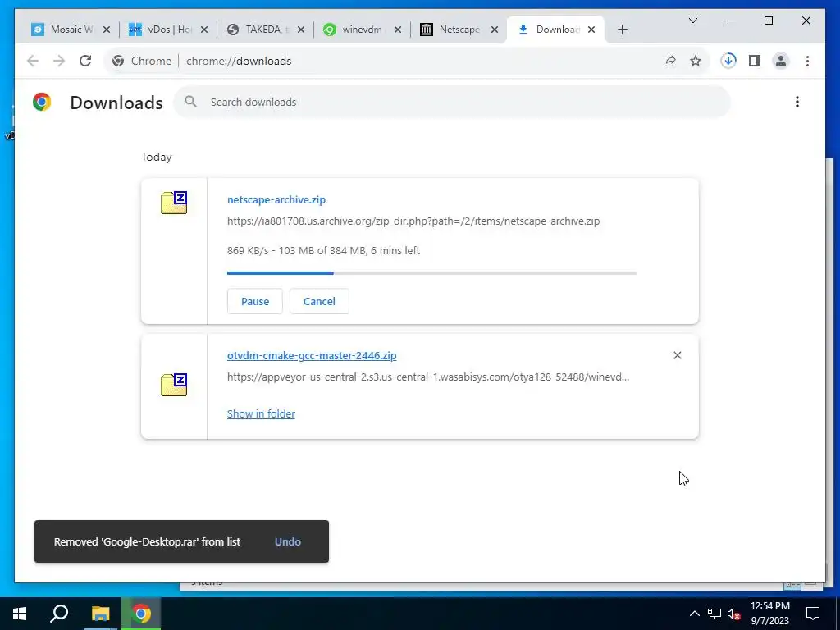Screen dimensions: 840x630
Task: Close the vDos tab
Action: point(204,30)
